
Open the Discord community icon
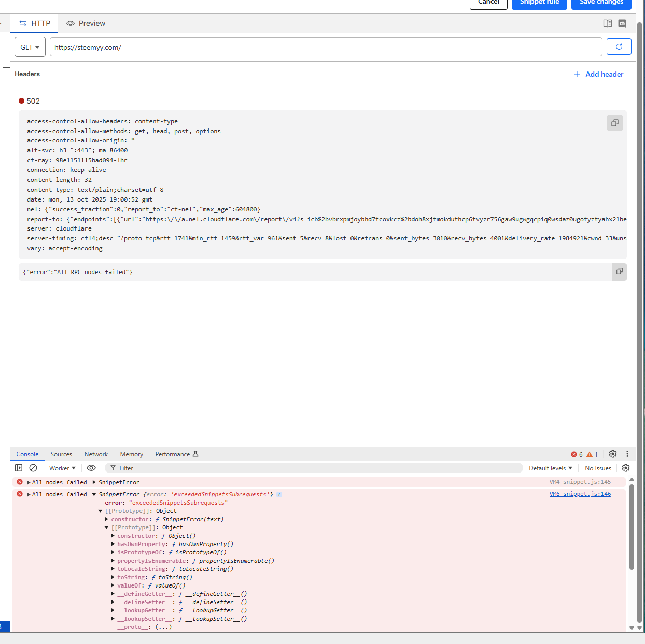(x=622, y=23)
